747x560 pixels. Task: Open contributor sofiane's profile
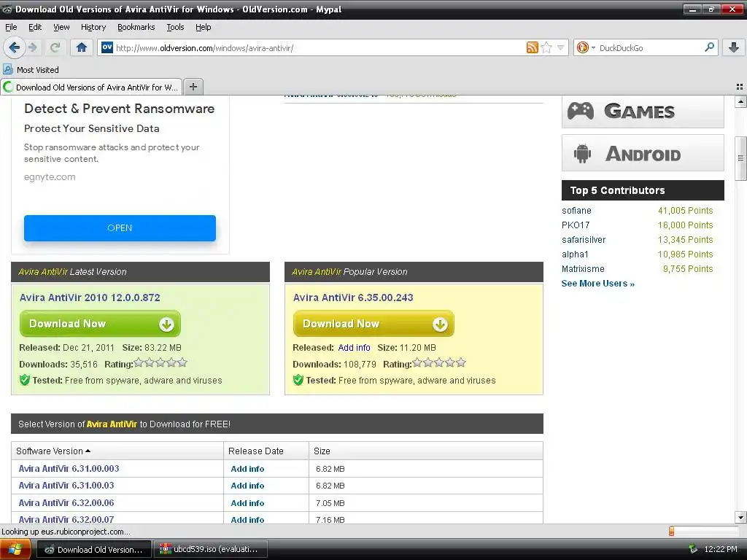click(576, 211)
